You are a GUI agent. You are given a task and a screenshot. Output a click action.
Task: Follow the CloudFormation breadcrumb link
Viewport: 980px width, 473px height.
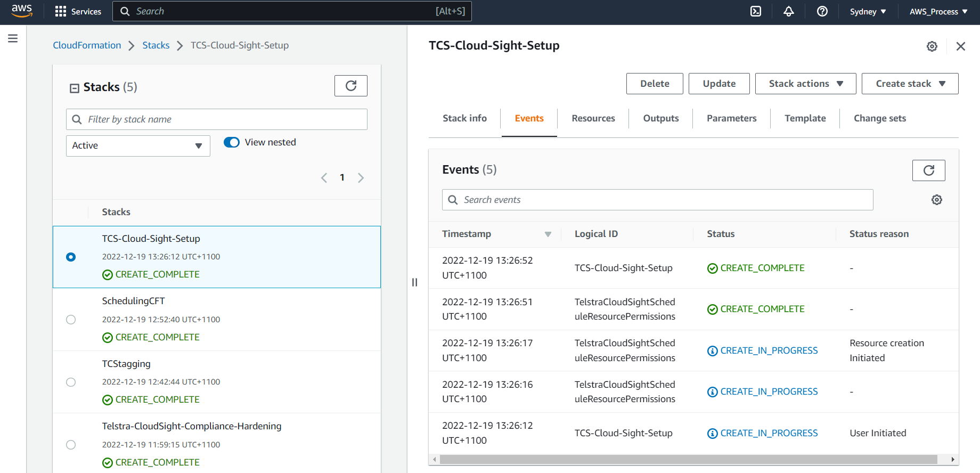pyautogui.click(x=87, y=45)
